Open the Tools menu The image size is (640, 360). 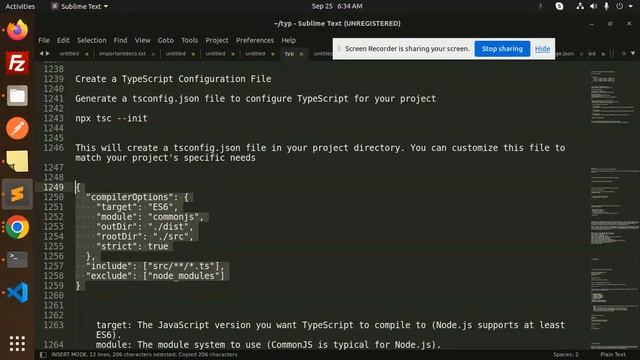[189, 40]
